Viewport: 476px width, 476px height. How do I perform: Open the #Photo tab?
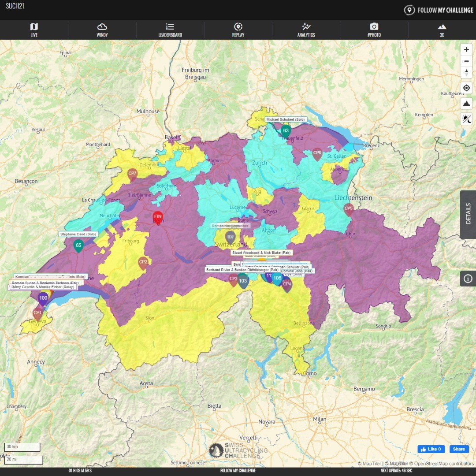pos(374,30)
